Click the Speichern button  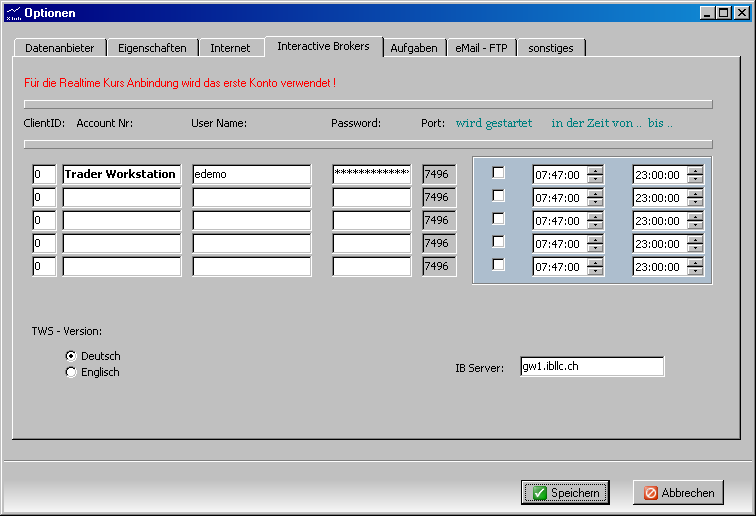pos(565,492)
